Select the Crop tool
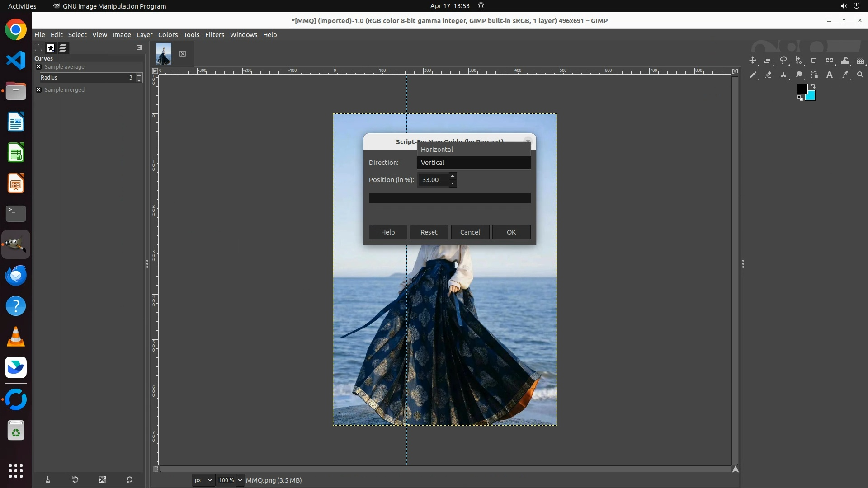This screenshot has height=488, width=868. coord(814,61)
